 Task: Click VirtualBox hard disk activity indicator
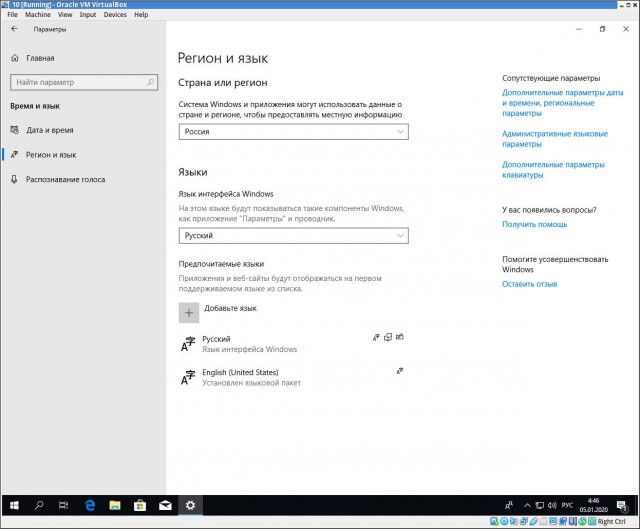tap(494, 521)
